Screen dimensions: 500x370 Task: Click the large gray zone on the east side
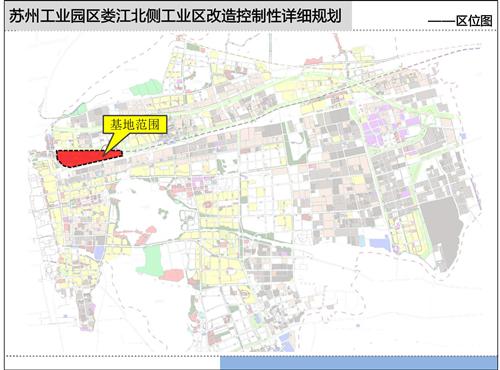441,230
